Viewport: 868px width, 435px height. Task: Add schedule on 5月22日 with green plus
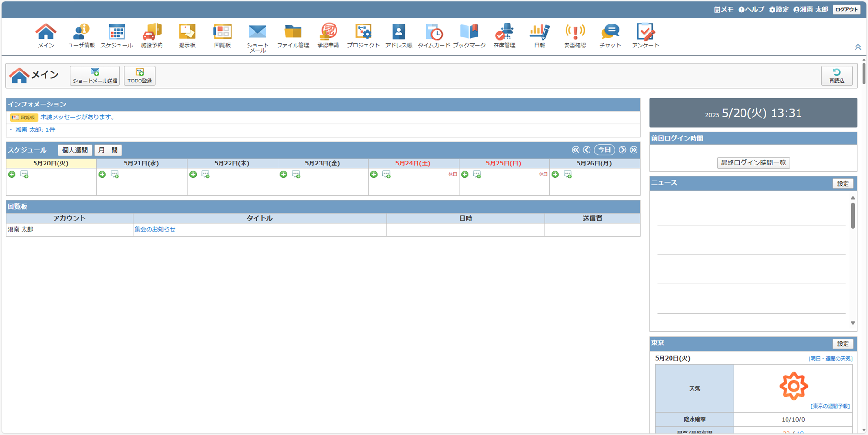[x=193, y=175]
